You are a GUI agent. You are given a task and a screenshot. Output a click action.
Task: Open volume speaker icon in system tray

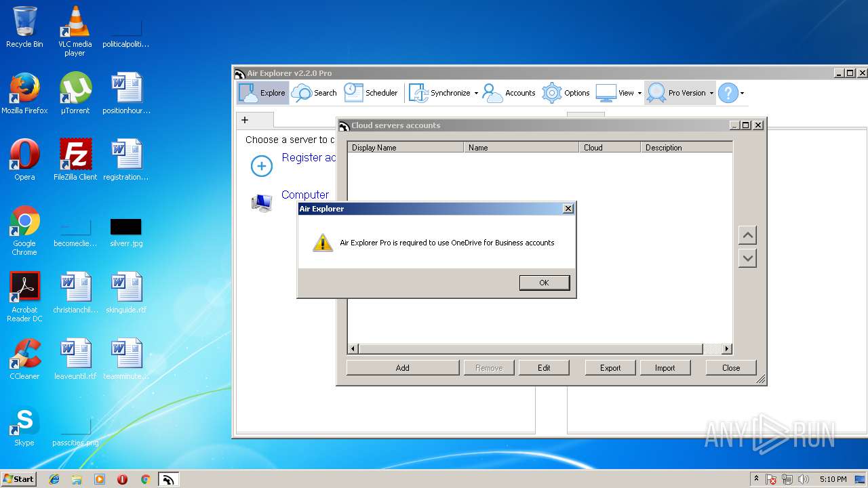(x=804, y=479)
